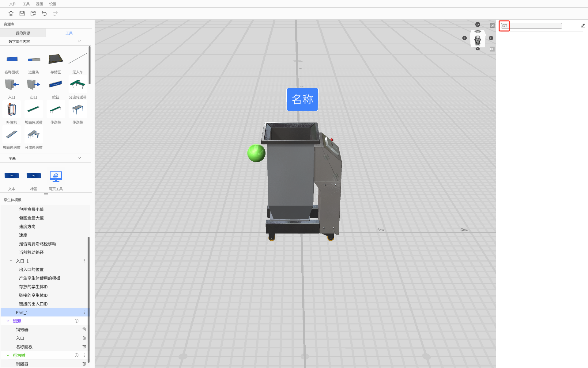Select the 存储区 storage area tool

point(56,59)
